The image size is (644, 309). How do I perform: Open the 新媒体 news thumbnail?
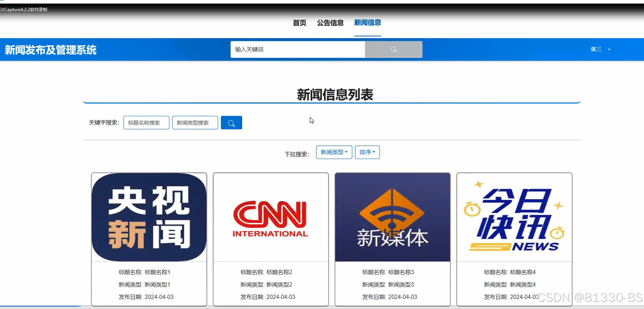[393, 217]
